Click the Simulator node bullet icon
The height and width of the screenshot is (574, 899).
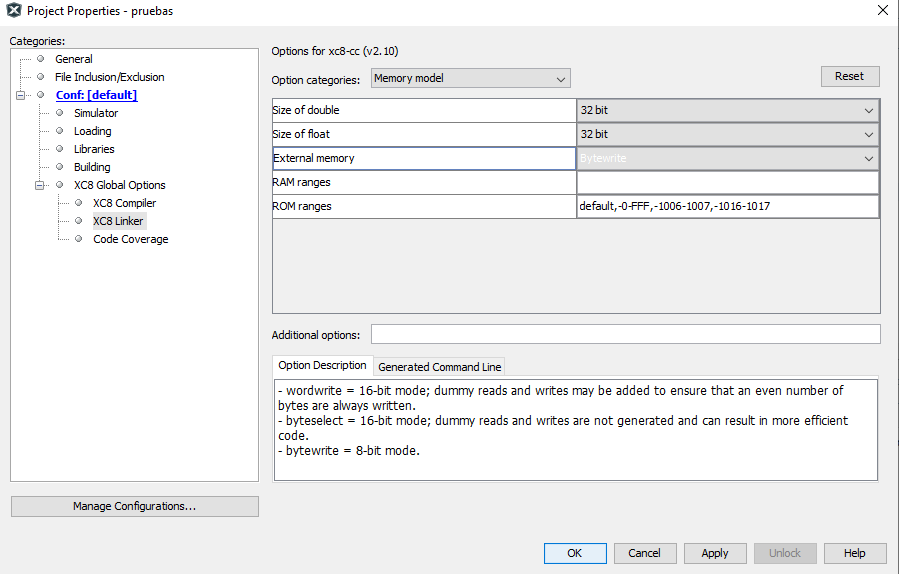pos(60,112)
